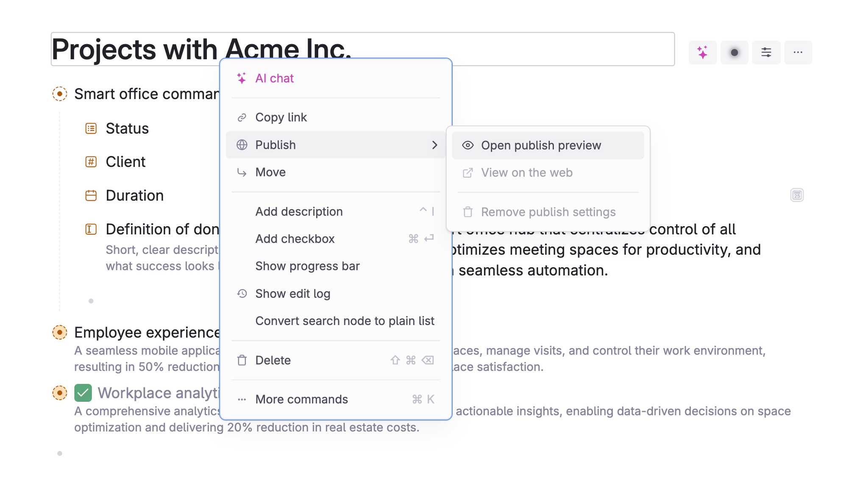Click Delete in the context menu
The width and height of the screenshot is (868, 498).
[335, 360]
